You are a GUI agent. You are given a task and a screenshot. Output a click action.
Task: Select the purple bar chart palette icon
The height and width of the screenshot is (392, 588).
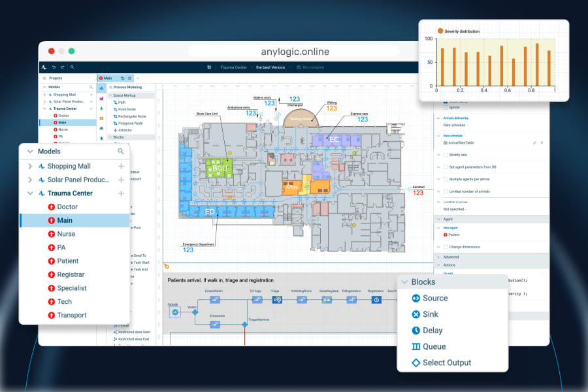101,99
